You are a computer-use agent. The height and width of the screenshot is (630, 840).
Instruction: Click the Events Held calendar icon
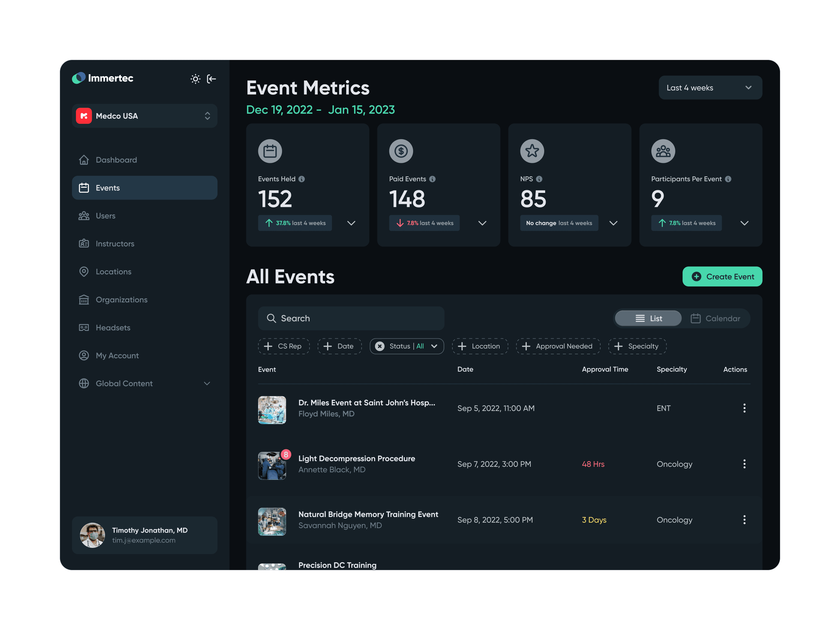tap(270, 151)
